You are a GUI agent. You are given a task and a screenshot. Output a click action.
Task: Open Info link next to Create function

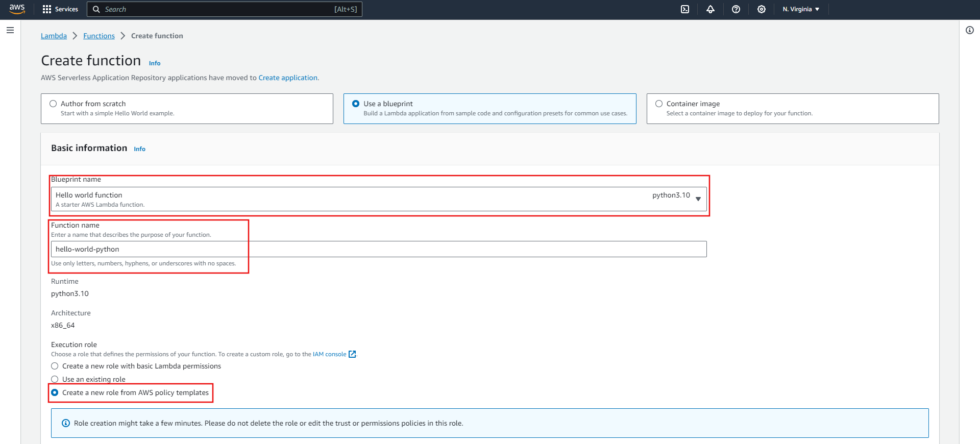coord(155,63)
